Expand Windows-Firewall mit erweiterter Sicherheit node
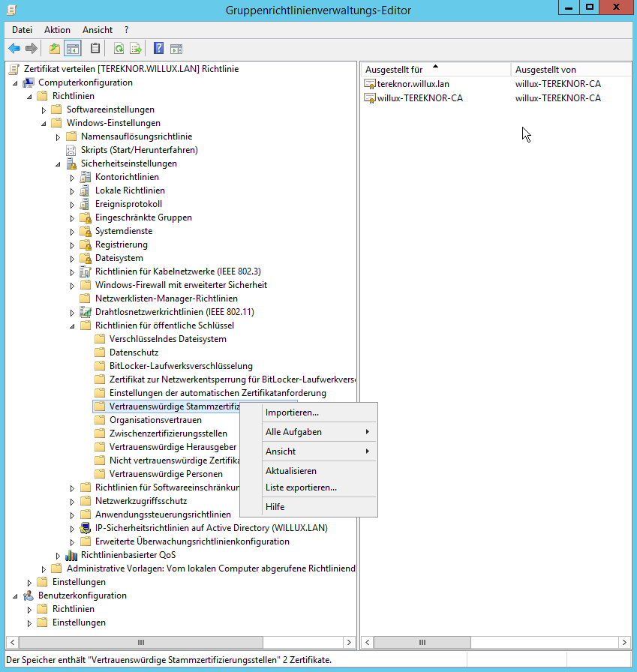 (73, 286)
